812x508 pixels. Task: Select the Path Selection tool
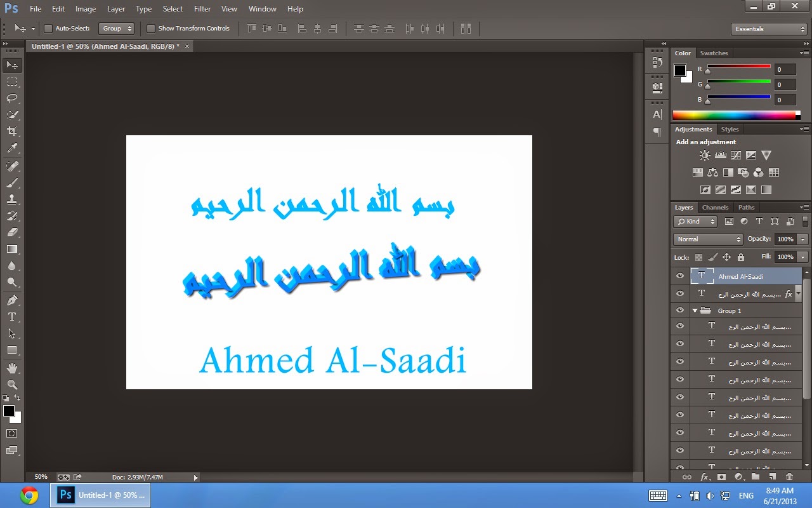click(x=12, y=333)
